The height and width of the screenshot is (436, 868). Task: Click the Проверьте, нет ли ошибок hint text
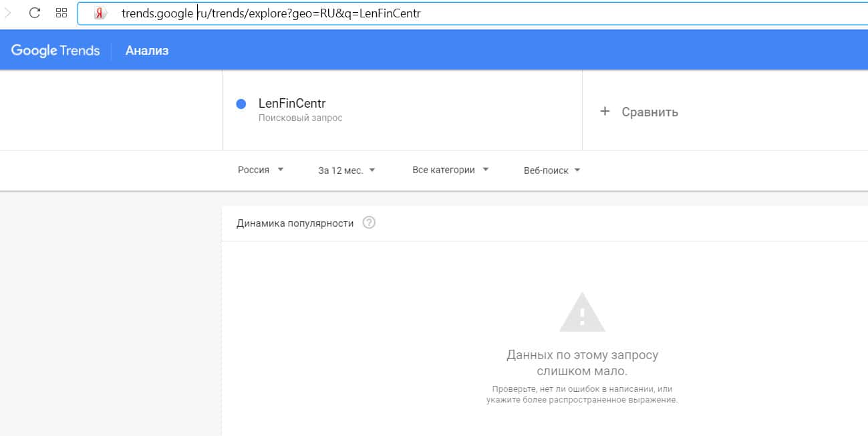pos(582,395)
